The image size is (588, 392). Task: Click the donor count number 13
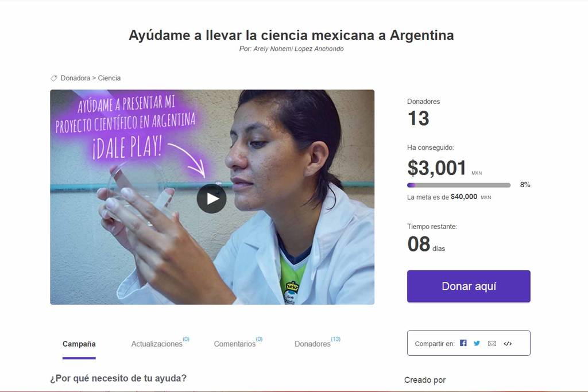[419, 118]
